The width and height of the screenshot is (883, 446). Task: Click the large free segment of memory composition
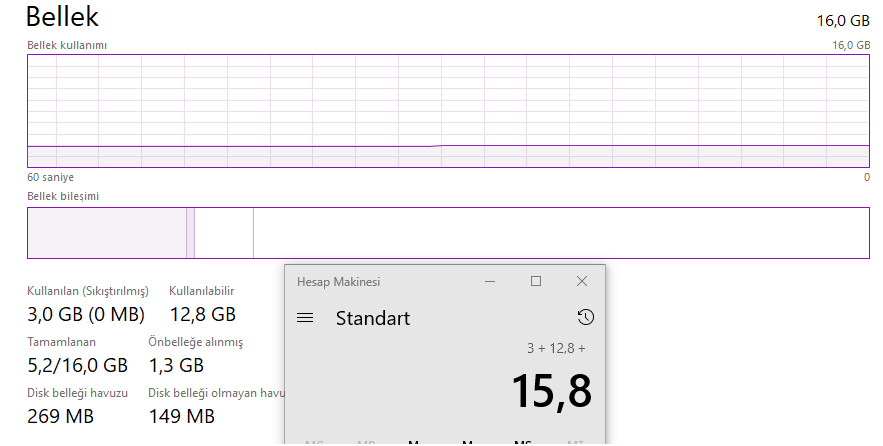click(x=560, y=233)
